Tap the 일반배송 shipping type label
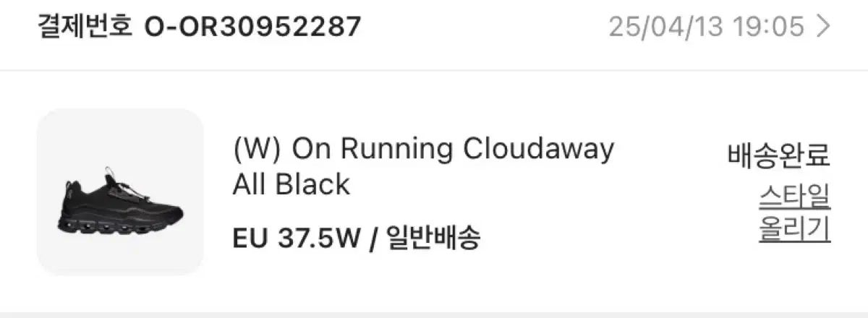 pos(434,237)
